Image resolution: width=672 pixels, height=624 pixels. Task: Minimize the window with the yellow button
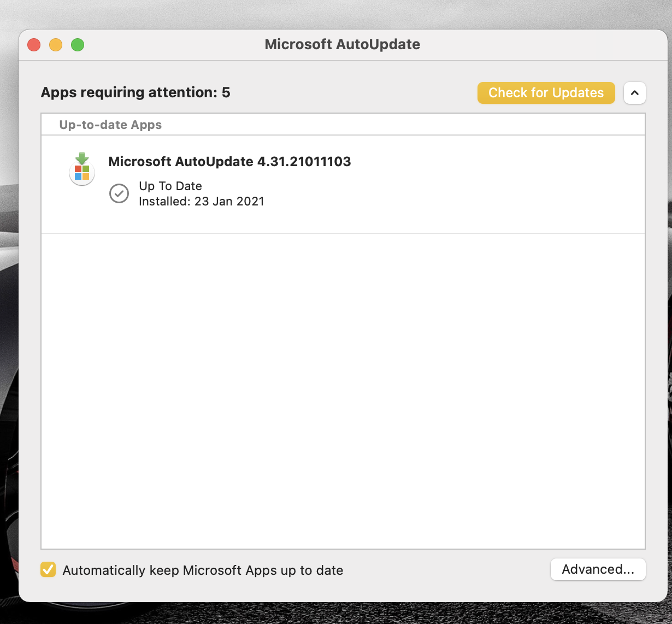pyautogui.click(x=56, y=45)
